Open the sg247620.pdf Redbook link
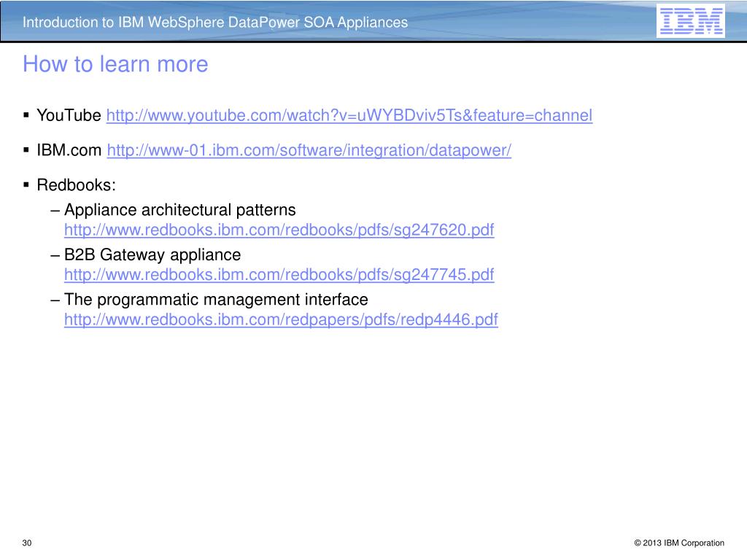747x560 pixels. pos(279,230)
